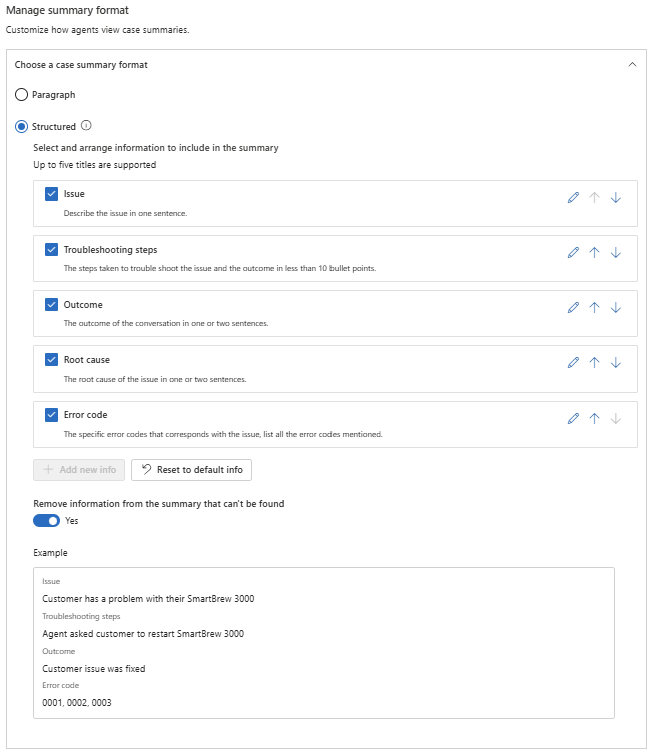Click Add new info button

[x=80, y=470]
